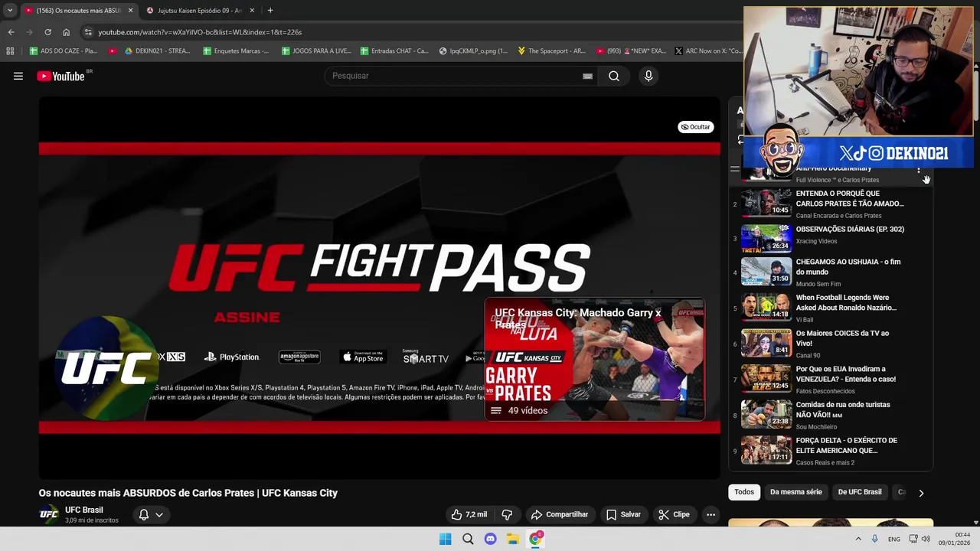Open volume control in system tray

pos(926,539)
